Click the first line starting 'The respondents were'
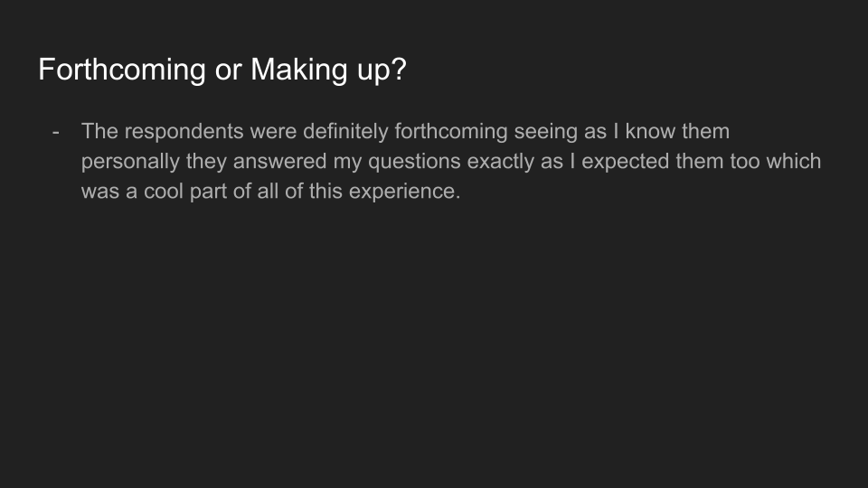 pos(405,132)
